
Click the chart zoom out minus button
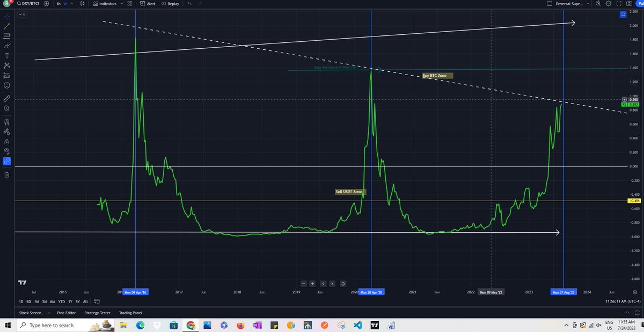[x=304, y=283]
